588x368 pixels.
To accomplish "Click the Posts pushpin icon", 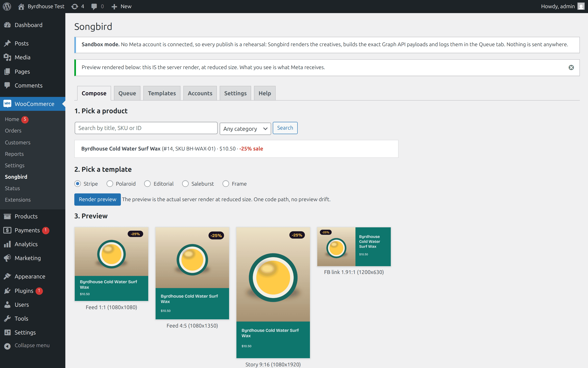I will pyautogui.click(x=7, y=43).
